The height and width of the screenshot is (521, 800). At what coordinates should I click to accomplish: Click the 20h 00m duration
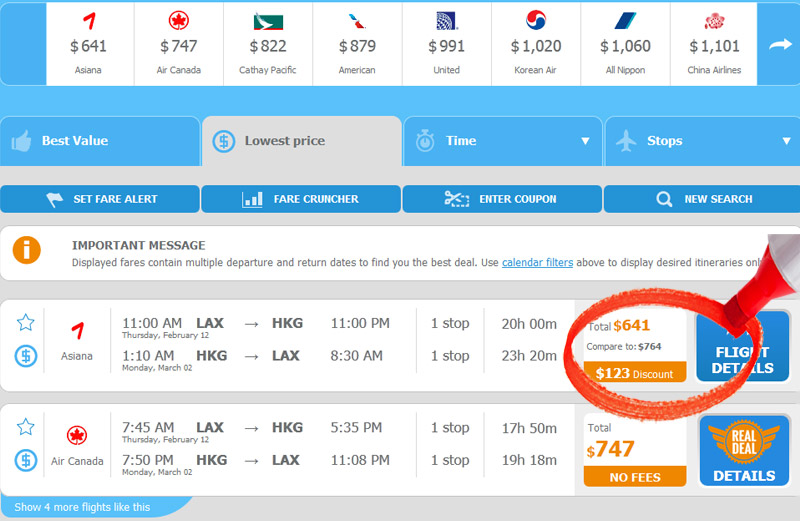coord(529,324)
